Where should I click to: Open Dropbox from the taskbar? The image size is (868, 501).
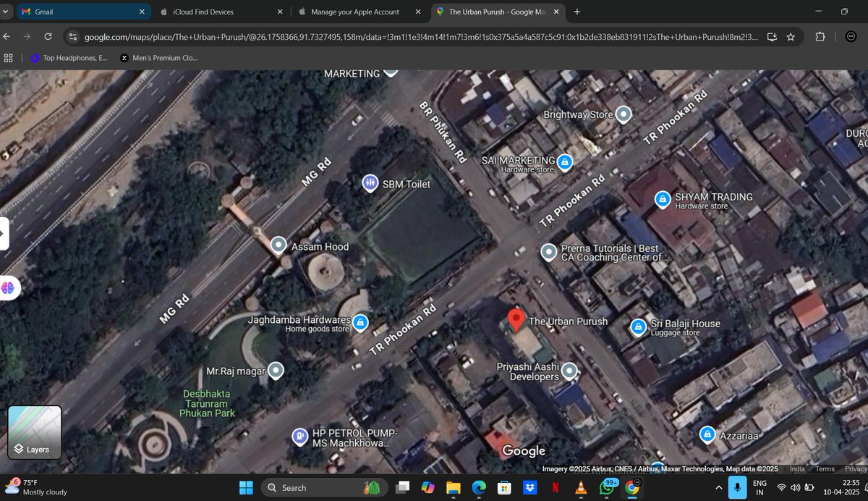click(x=530, y=487)
